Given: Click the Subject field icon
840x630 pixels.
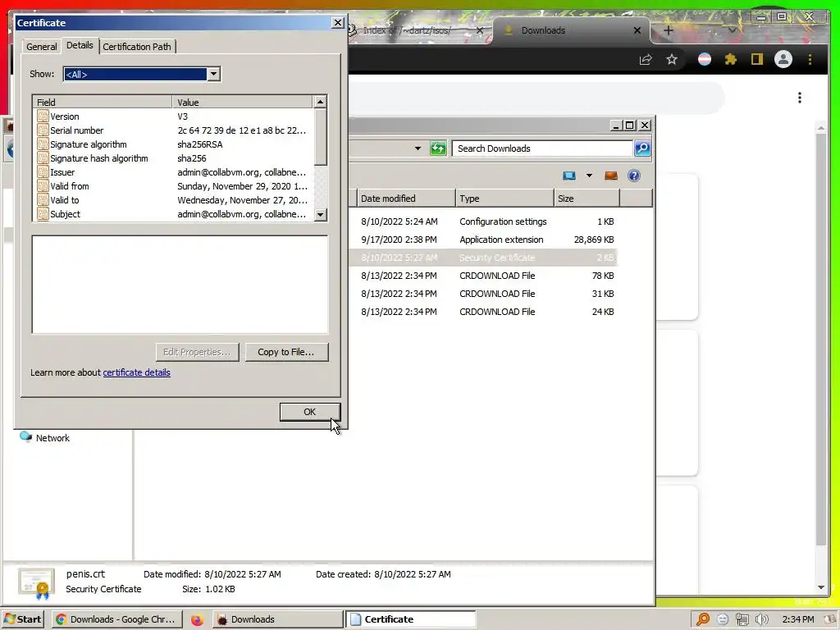Looking at the screenshot, I should click(43, 214).
